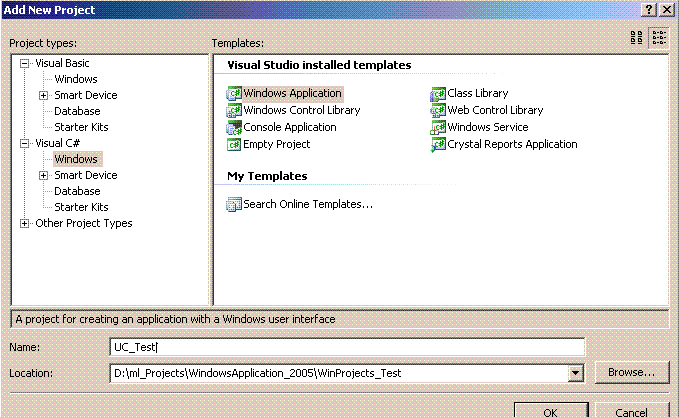Image resolution: width=679 pixels, height=418 pixels.
Task: Click in the Location path field
Action: tap(339, 373)
